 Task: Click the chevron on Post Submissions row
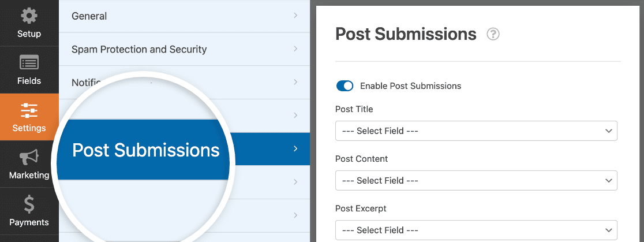click(295, 148)
